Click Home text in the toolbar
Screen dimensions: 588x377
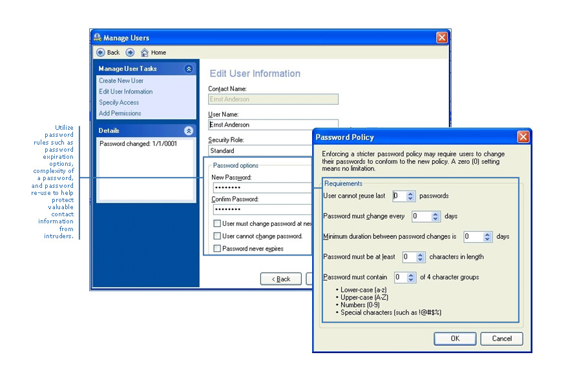(158, 52)
